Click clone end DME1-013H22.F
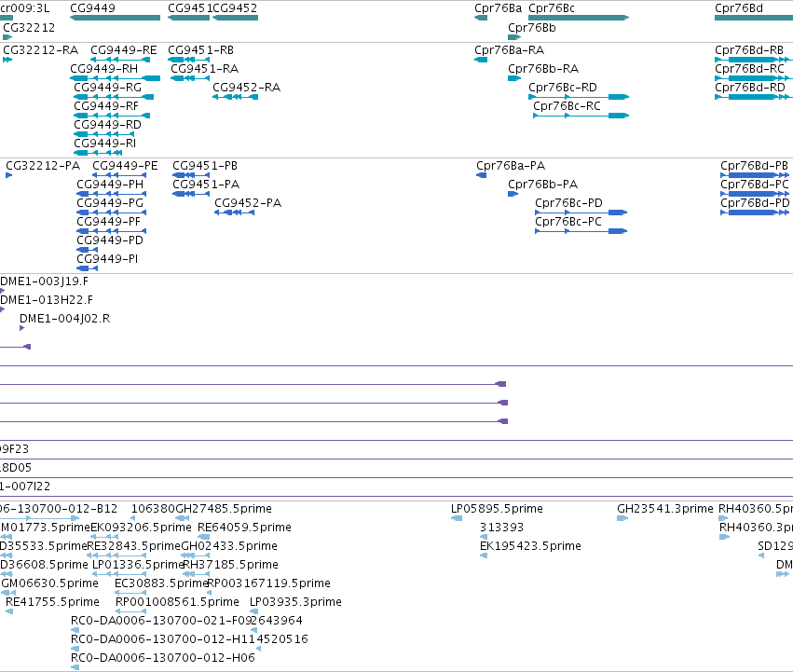This screenshot has height=672, width=793. [47, 300]
